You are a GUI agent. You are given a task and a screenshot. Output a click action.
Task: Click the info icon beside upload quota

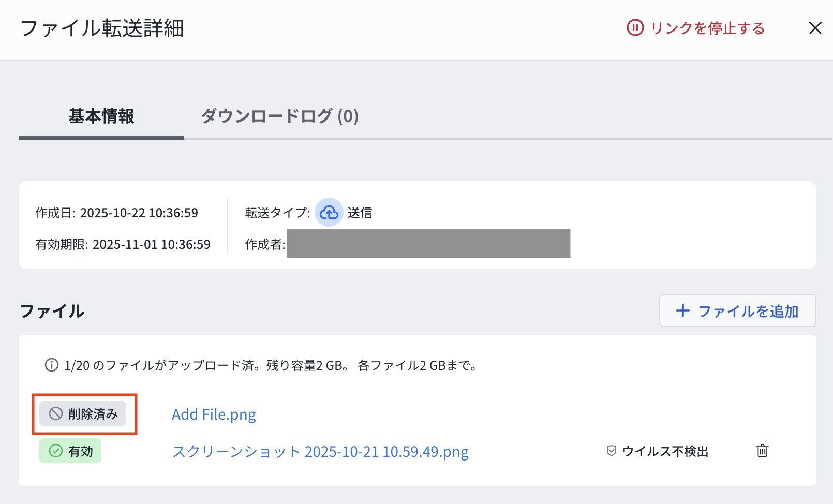pyautogui.click(x=52, y=365)
